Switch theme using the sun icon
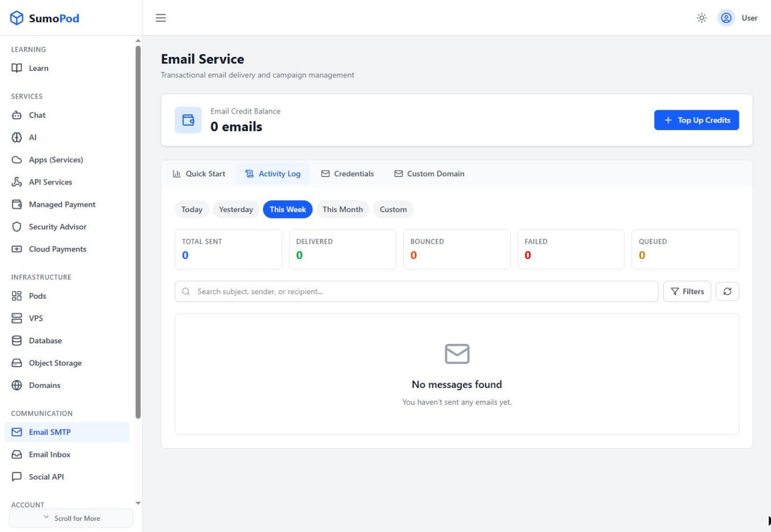771x532 pixels. 701,18
